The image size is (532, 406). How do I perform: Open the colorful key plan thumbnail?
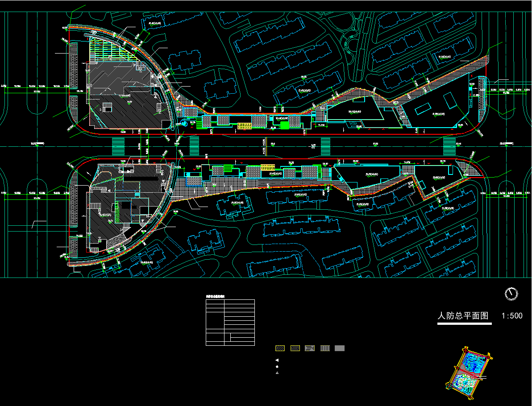[x=468, y=368]
